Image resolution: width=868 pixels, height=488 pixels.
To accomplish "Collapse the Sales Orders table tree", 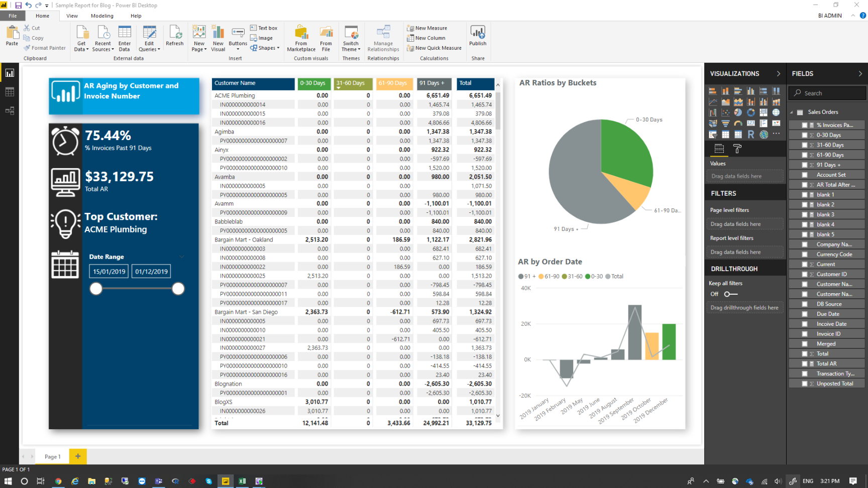I will coord(792,112).
